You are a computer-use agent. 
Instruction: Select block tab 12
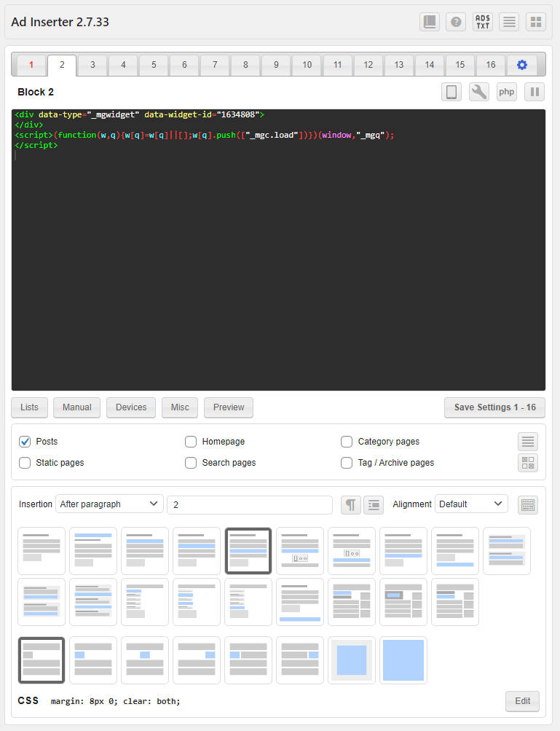368,65
